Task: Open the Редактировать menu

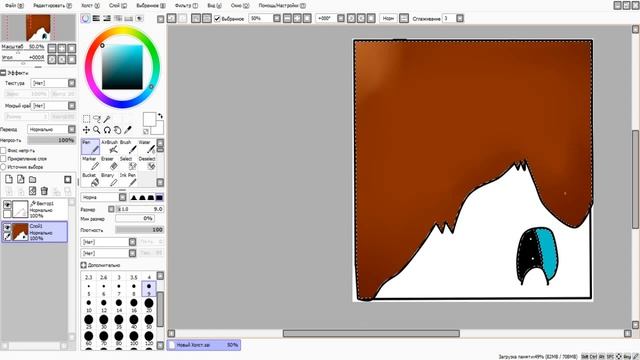Action: 52,6
